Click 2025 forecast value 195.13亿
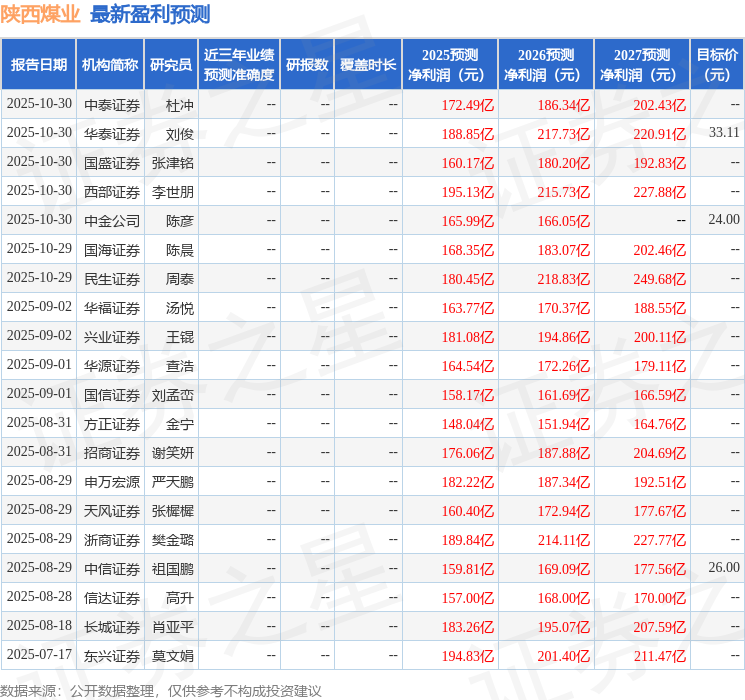The image size is (745, 700). pos(468,192)
